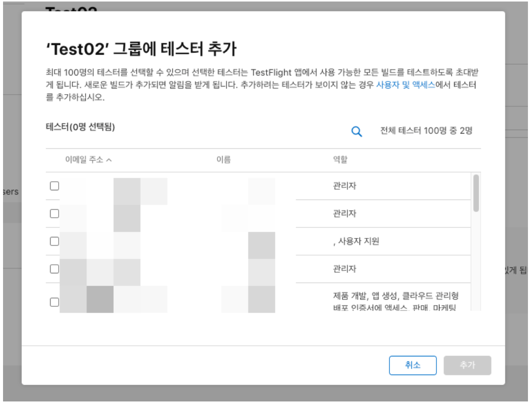Open the 사용자 및 액세스 link

(x=406, y=85)
